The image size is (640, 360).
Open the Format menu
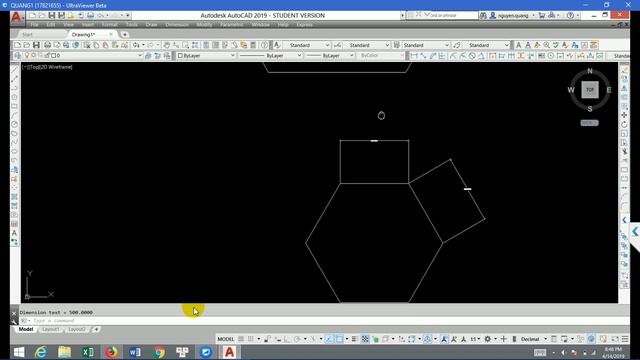[109, 25]
